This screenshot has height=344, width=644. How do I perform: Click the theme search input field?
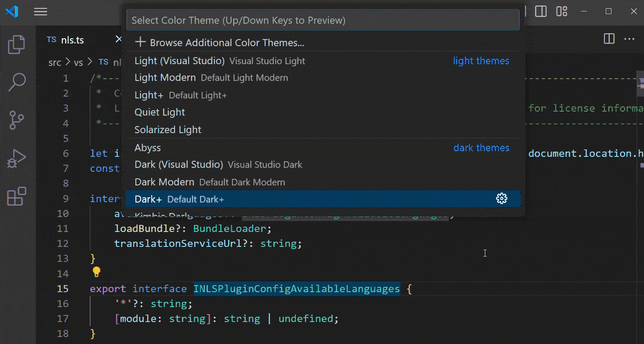[x=323, y=20]
